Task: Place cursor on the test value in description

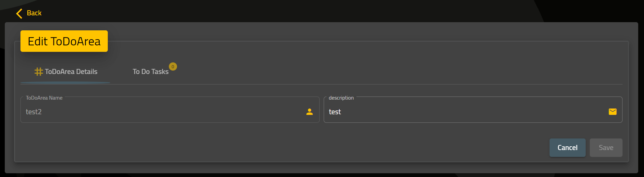Action: point(335,112)
